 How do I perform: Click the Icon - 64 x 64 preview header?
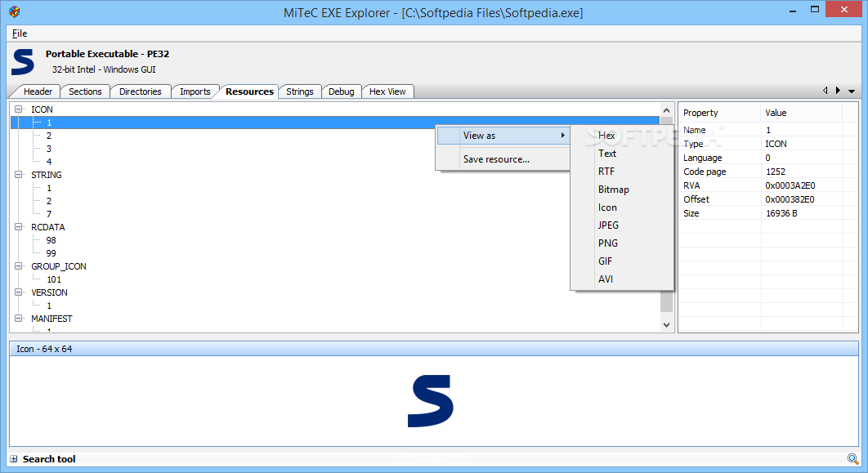point(433,349)
